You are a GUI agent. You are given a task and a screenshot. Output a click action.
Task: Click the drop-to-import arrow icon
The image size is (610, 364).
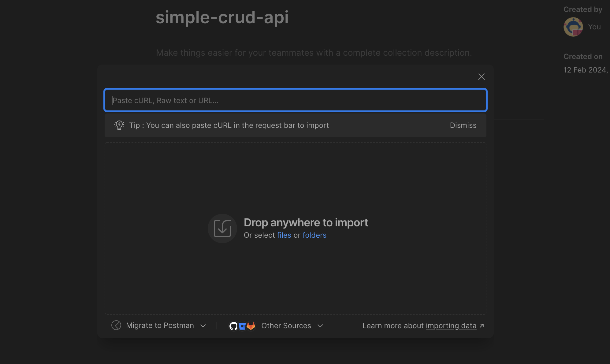pos(222,228)
